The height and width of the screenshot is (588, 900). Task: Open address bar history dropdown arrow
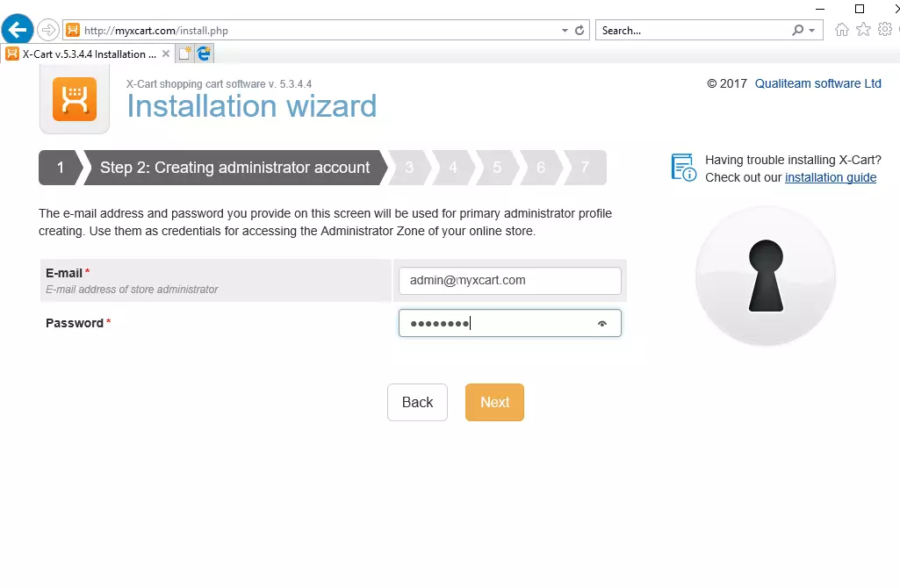[x=565, y=31]
